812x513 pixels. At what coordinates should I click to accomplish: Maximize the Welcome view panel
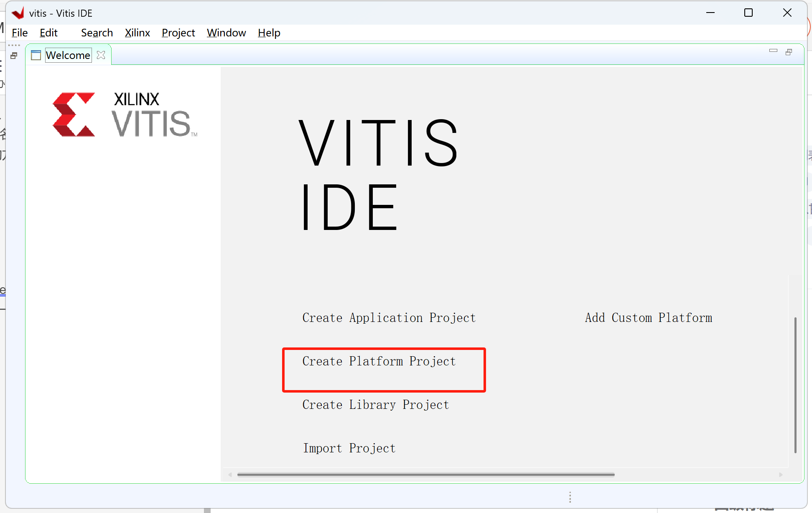click(x=789, y=52)
